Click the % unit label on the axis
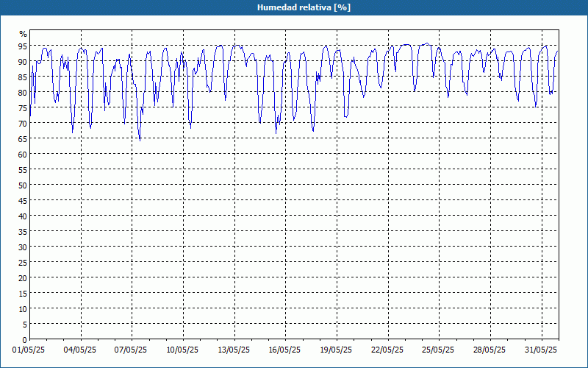588x368 pixels. click(24, 34)
